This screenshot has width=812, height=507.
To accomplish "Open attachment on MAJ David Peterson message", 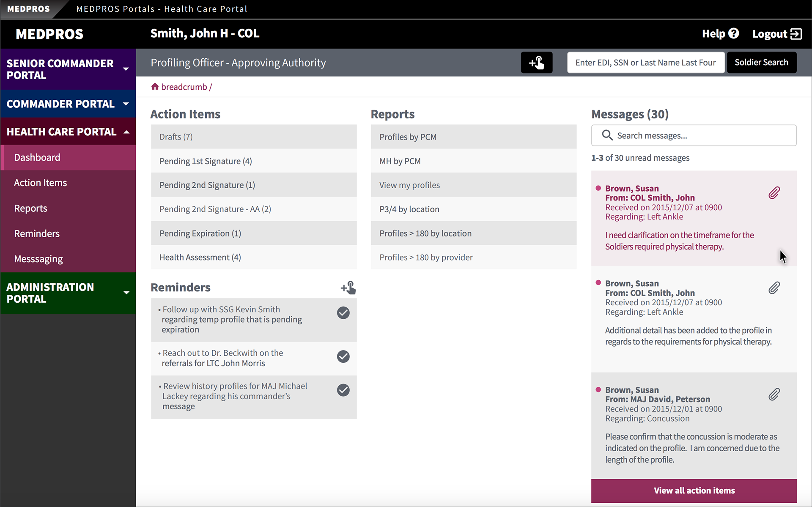I will pos(774,394).
